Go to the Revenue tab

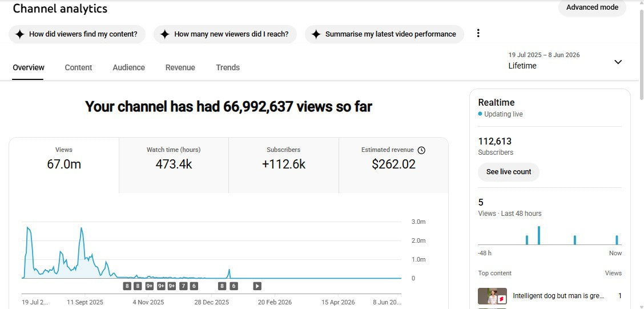coord(180,67)
